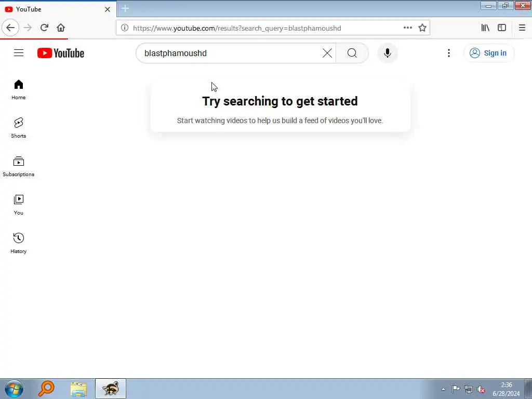Go to browser home page

[x=61, y=28]
